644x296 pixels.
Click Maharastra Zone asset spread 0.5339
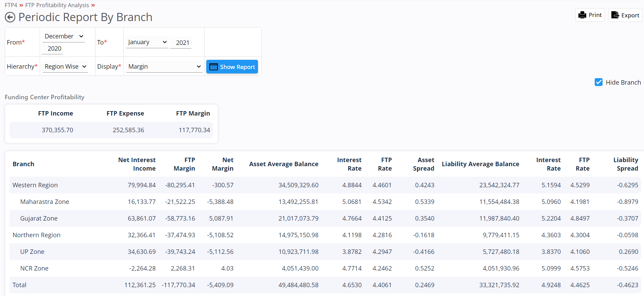tap(424, 202)
